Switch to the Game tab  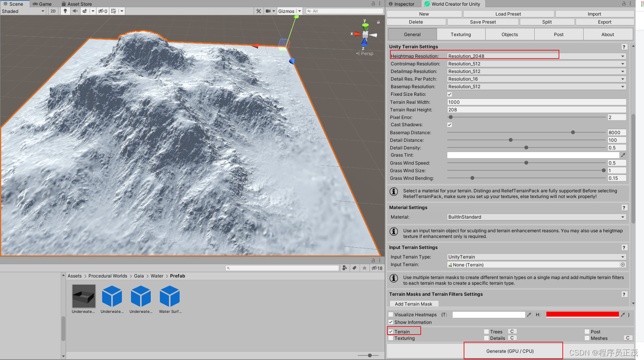coord(42,4)
